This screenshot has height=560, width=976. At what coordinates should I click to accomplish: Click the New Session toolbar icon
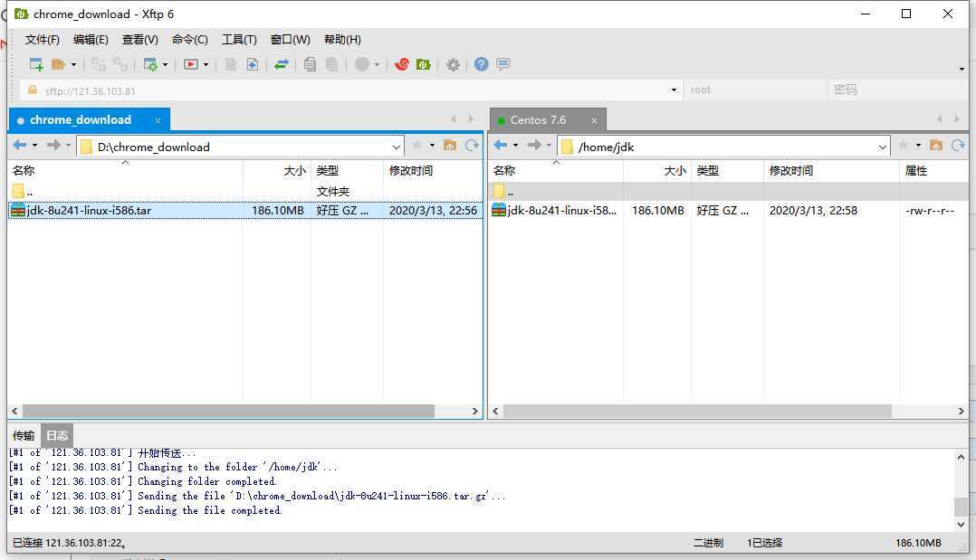(36, 64)
